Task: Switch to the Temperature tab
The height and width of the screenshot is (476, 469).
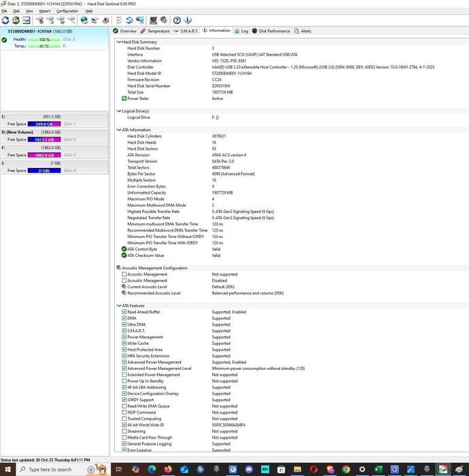Action: (155, 31)
